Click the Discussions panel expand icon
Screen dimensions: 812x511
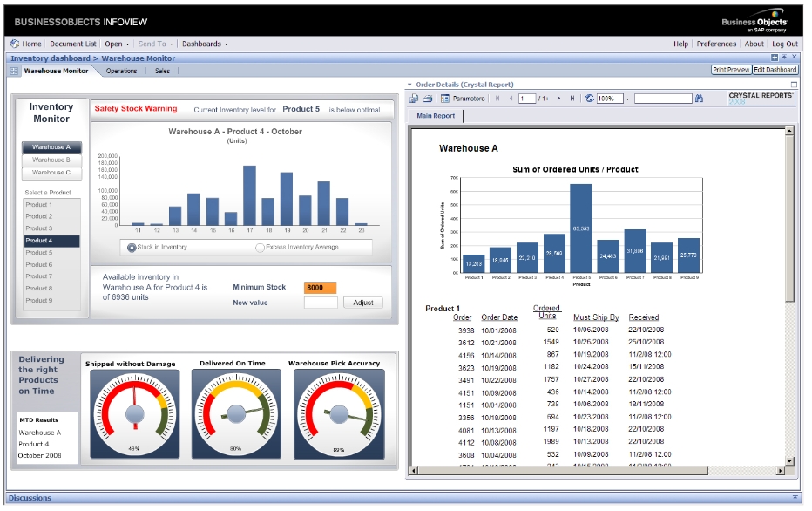click(795, 498)
